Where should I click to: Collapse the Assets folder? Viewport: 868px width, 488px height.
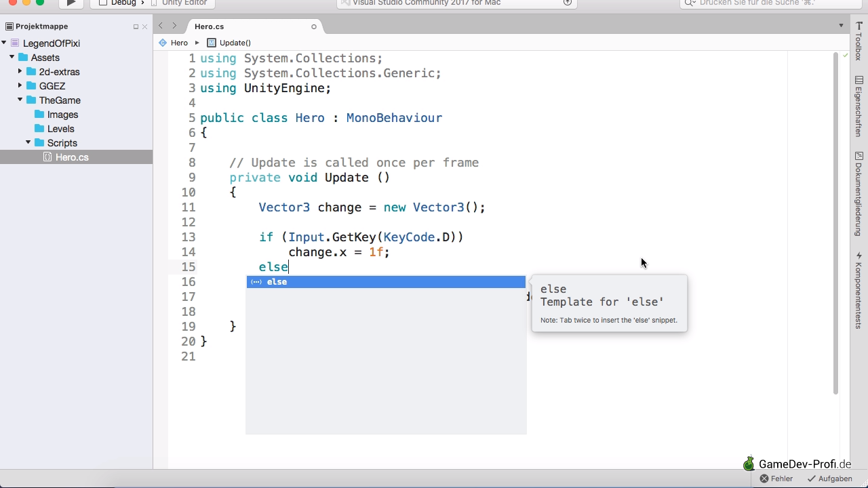[x=12, y=58]
